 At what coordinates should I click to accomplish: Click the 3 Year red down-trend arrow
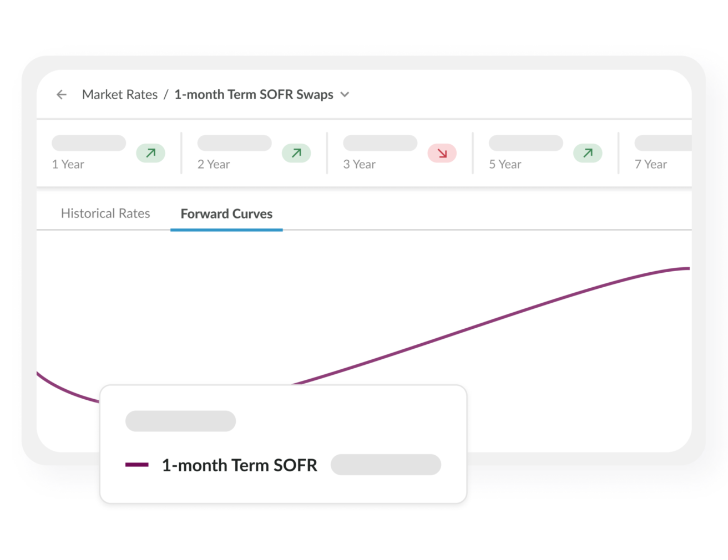[442, 153]
